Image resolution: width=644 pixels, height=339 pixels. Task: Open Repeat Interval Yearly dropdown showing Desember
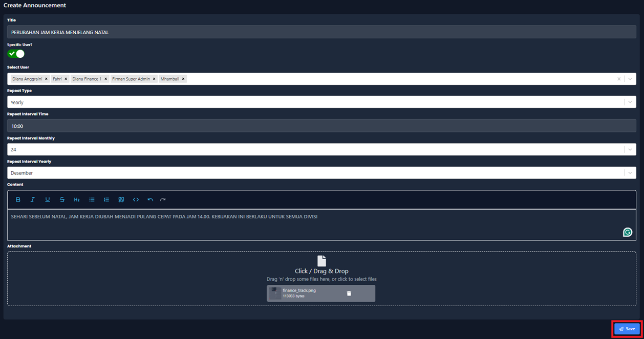pyautogui.click(x=321, y=173)
